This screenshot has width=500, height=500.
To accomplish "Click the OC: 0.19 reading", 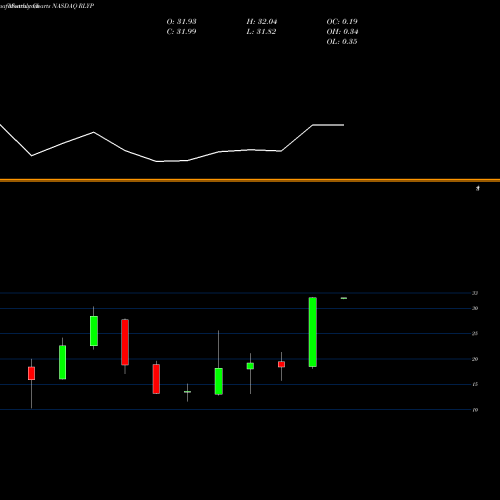I will [x=342, y=22].
